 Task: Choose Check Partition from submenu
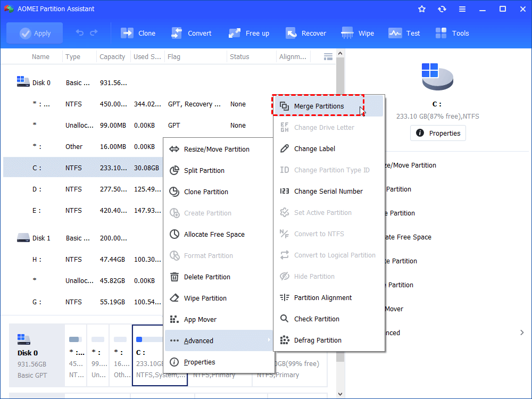pos(328,319)
